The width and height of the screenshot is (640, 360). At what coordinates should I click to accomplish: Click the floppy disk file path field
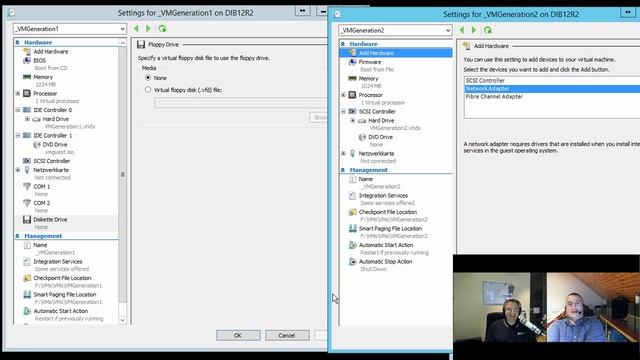coord(240,103)
